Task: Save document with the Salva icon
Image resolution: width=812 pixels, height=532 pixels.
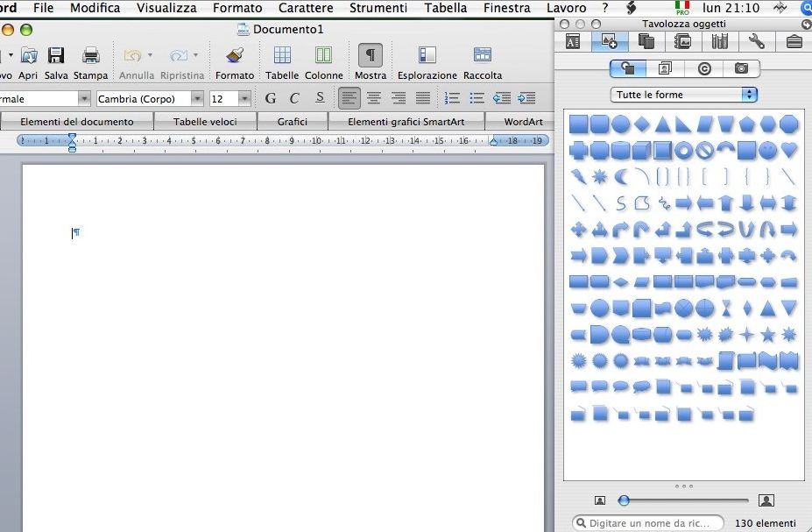Action: pyautogui.click(x=56, y=56)
